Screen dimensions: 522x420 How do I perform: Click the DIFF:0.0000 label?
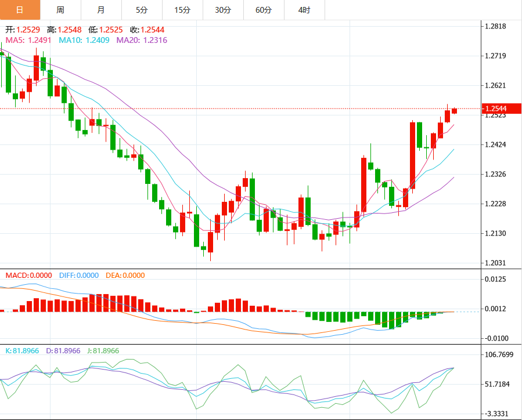[x=79, y=276]
